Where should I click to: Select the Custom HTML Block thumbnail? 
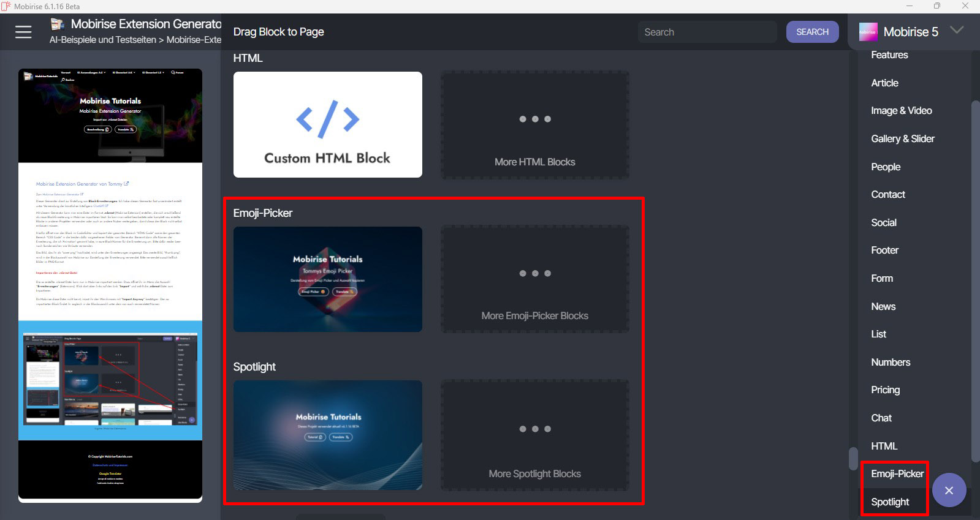[327, 125]
